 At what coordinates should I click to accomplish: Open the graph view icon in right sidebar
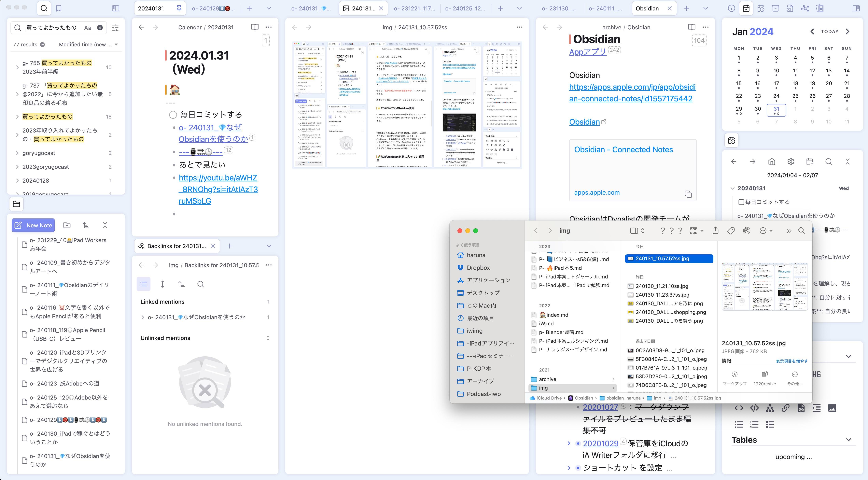tap(805, 8)
